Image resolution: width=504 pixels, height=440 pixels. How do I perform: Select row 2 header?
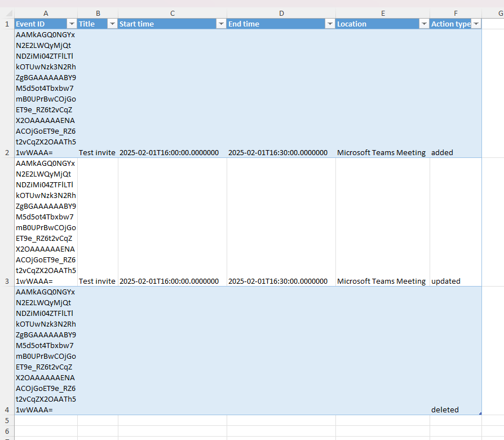coord(7,93)
